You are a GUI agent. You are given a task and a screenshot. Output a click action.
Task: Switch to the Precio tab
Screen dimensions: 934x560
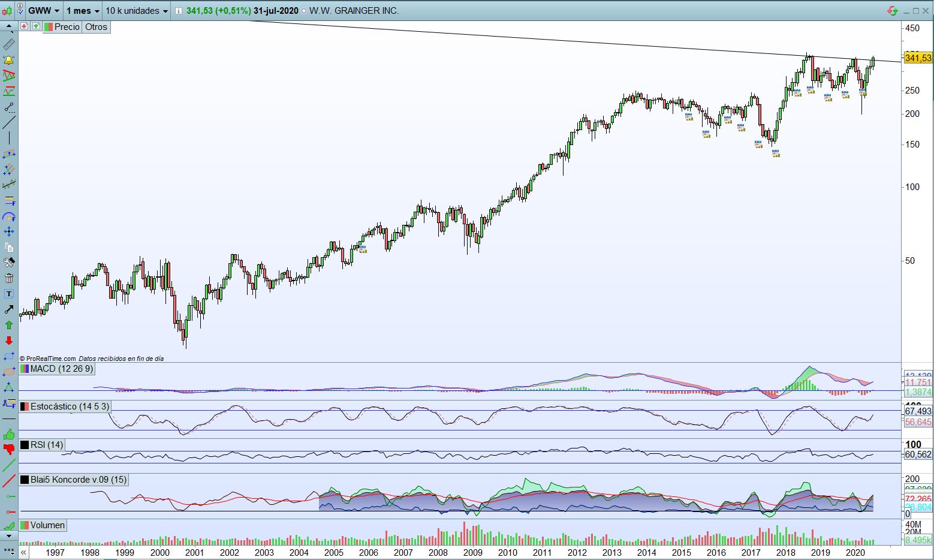tap(62, 26)
